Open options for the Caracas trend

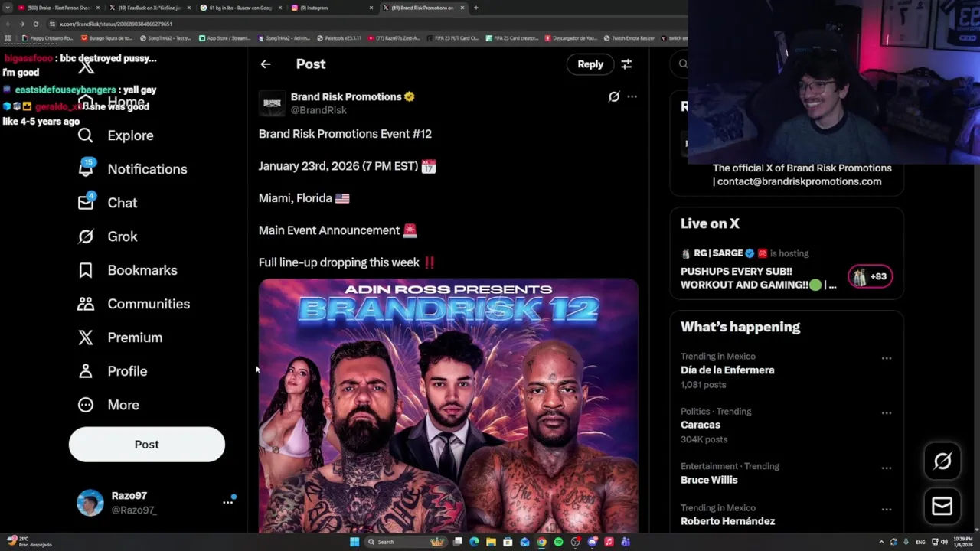point(886,413)
